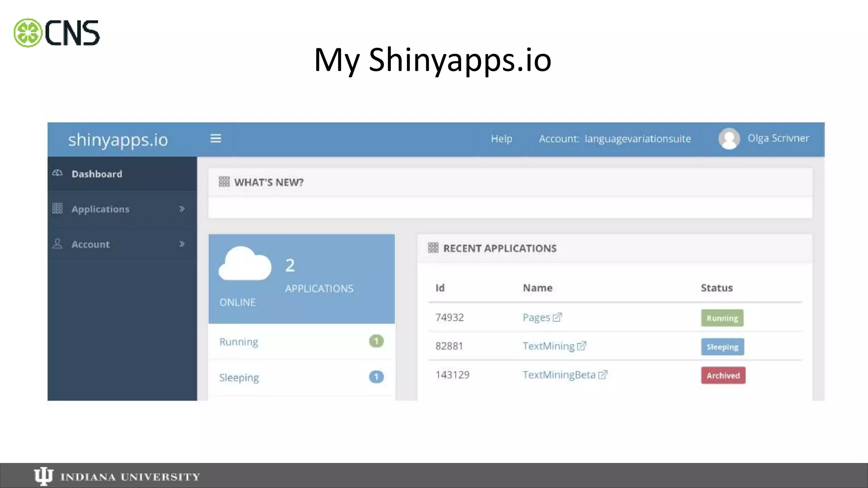This screenshot has width=868, height=488.
Task: Open the Dashboard menu item
Action: click(122, 174)
